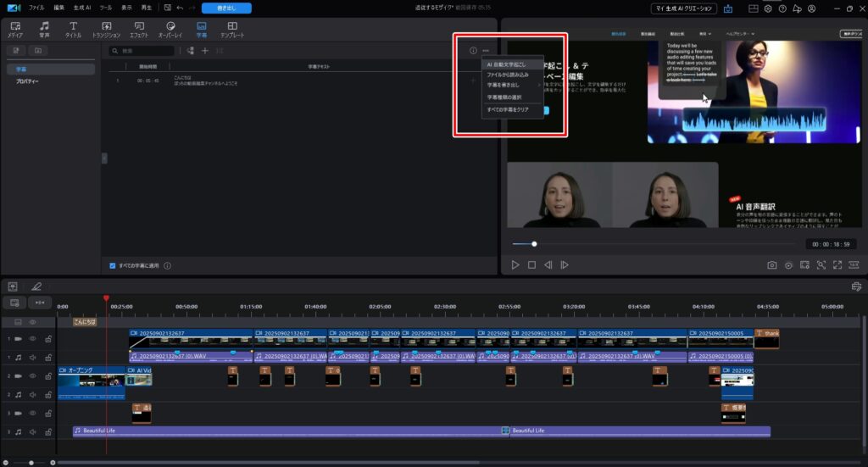
Task: Open the エフェクト (Effect) room
Action: (x=138, y=30)
